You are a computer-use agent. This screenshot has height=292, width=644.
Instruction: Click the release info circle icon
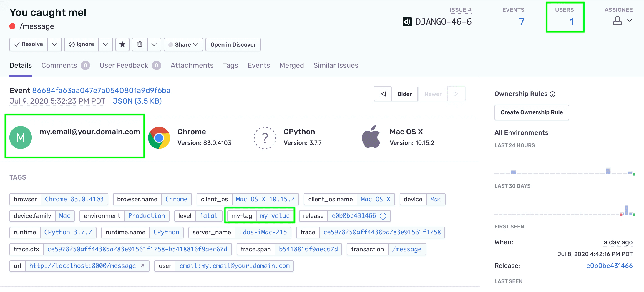point(383,216)
